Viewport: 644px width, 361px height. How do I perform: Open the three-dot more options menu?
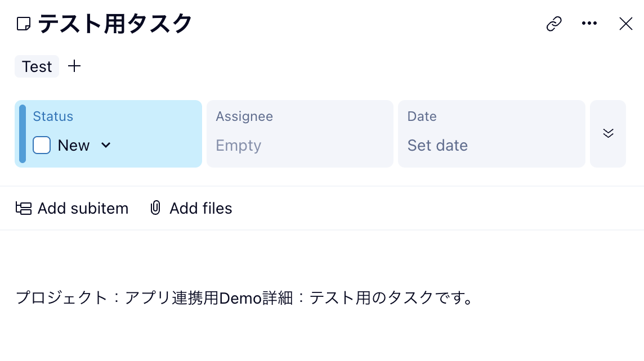[x=589, y=24]
